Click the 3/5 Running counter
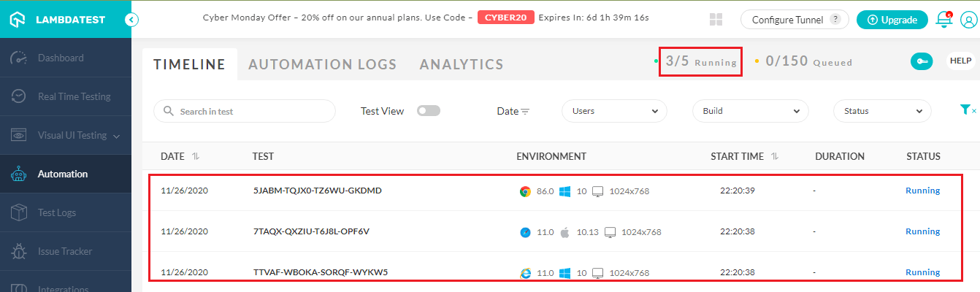The height and width of the screenshot is (292, 980). pos(701,61)
